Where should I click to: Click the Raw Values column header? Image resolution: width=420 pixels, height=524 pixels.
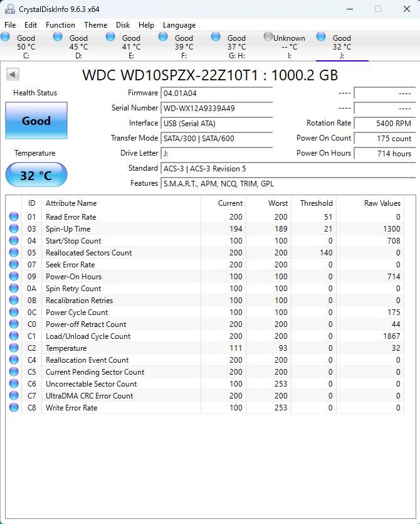tap(370, 203)
